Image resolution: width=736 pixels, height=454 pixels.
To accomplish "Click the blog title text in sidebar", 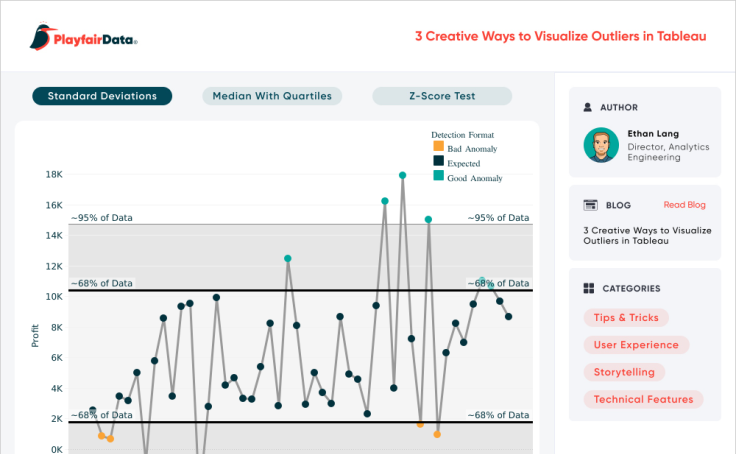I will pyautogui.click(x=646, y=234).
